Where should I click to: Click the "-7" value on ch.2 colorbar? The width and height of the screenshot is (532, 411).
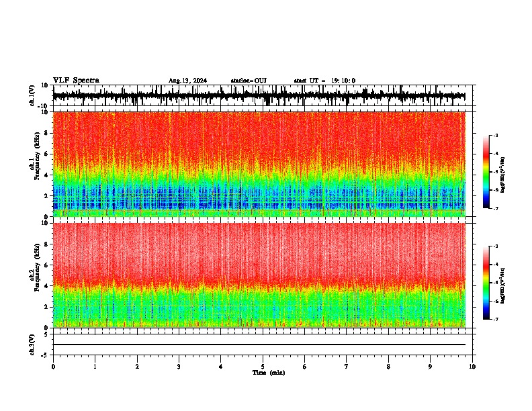click(495, 319)
